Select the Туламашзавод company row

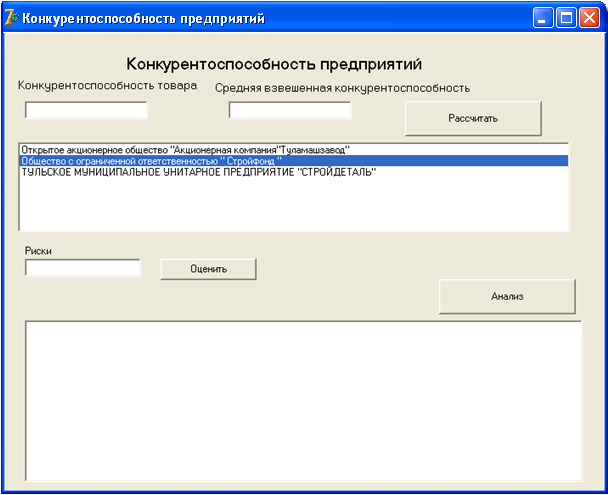point(294,150)
